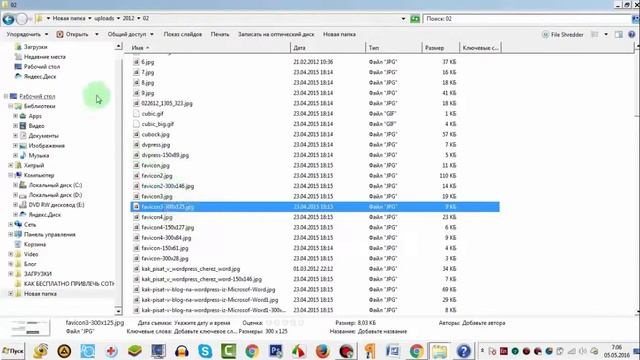Open the Музыка library
Image resolution: width=640 pixels, height=360 pixels.
(x=38, y=156)
